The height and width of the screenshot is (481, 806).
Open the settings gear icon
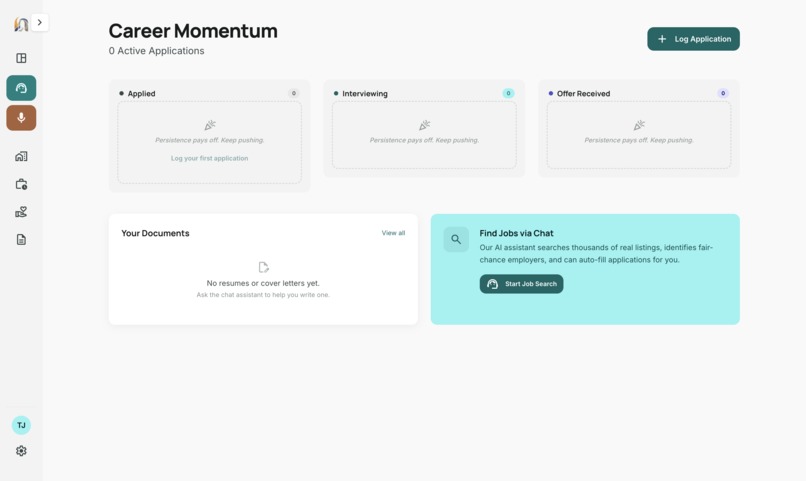[21, 451]
